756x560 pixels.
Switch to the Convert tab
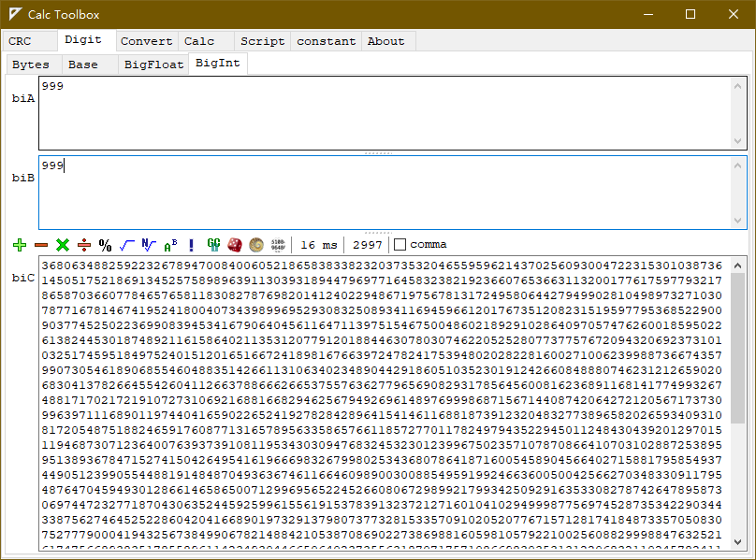147,41
